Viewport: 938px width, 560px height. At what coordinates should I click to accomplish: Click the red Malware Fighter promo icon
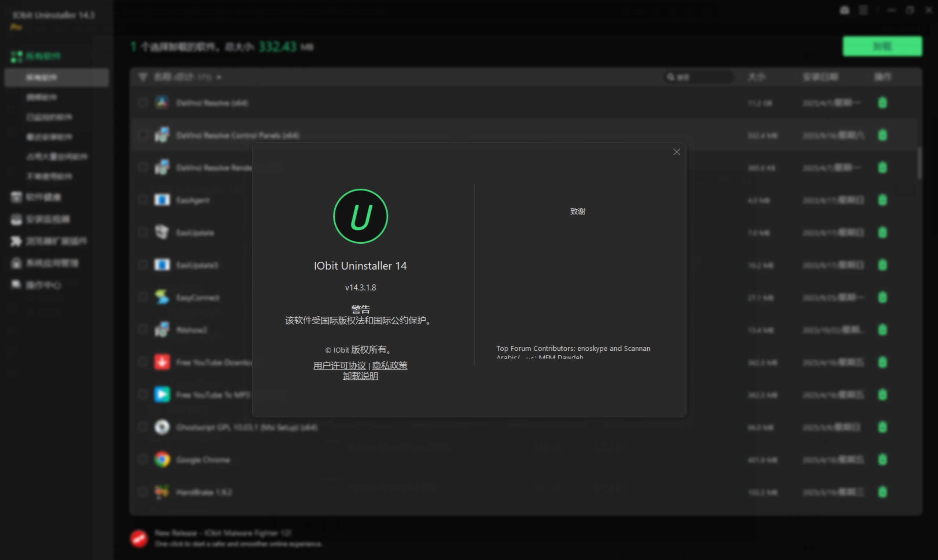[x=139, y=538]
